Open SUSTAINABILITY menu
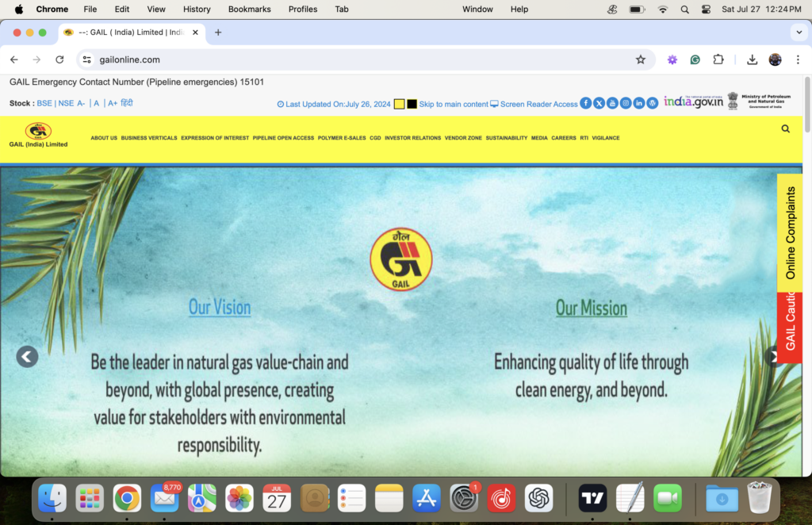Viewport: 812px width, 525px height. pyautogui.click(x=507, y=138)
